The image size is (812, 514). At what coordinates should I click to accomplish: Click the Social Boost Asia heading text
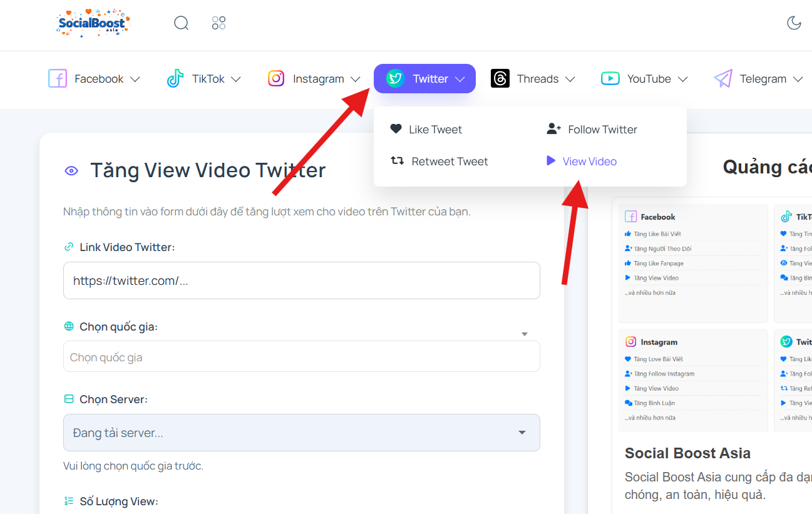pyautogui.click(x=687, y=453)
